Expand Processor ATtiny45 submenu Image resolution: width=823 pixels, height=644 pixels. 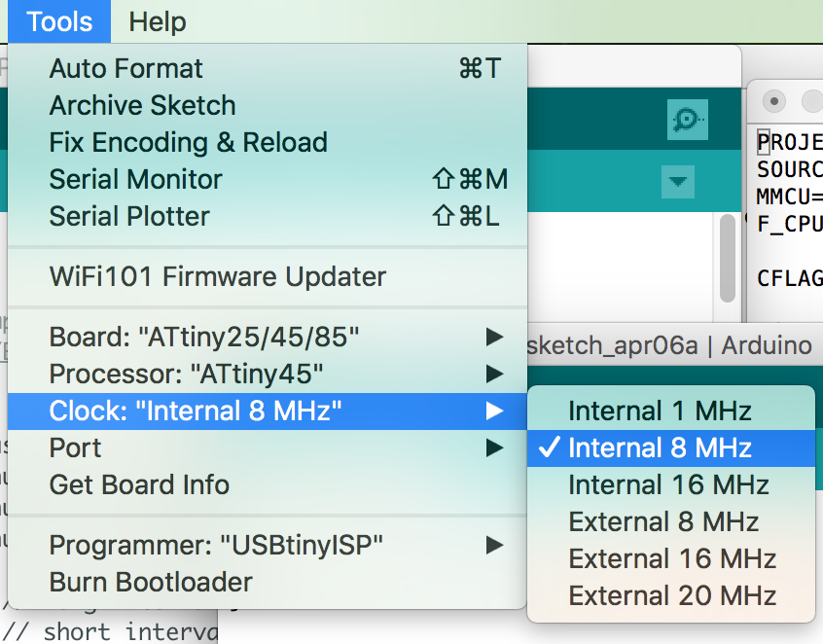click(x=268, y=375)
